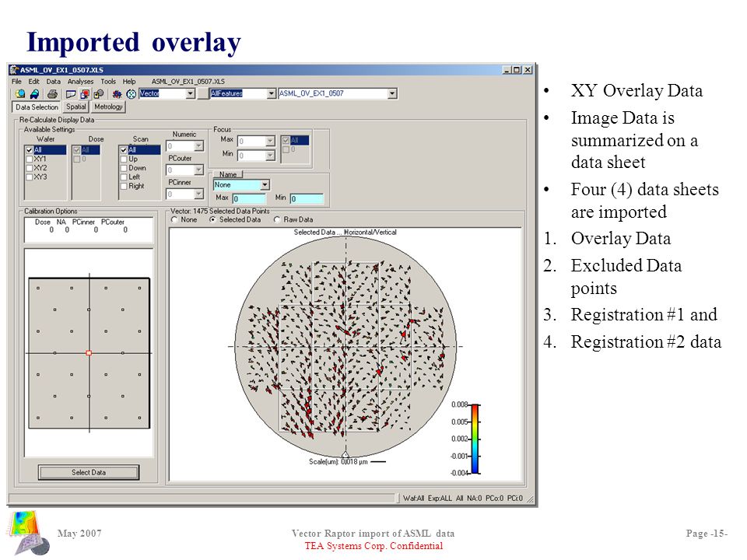Check the XY2 wafer checkbox

(29, 168)
